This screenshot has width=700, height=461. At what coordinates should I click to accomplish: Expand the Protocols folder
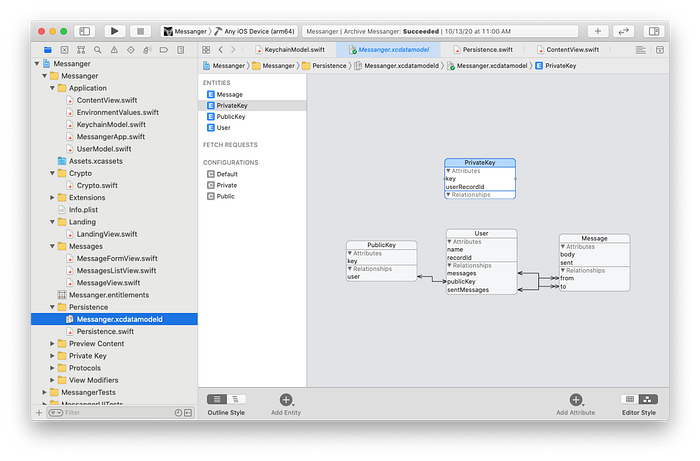pyautogui.click(x=52, y=368)
